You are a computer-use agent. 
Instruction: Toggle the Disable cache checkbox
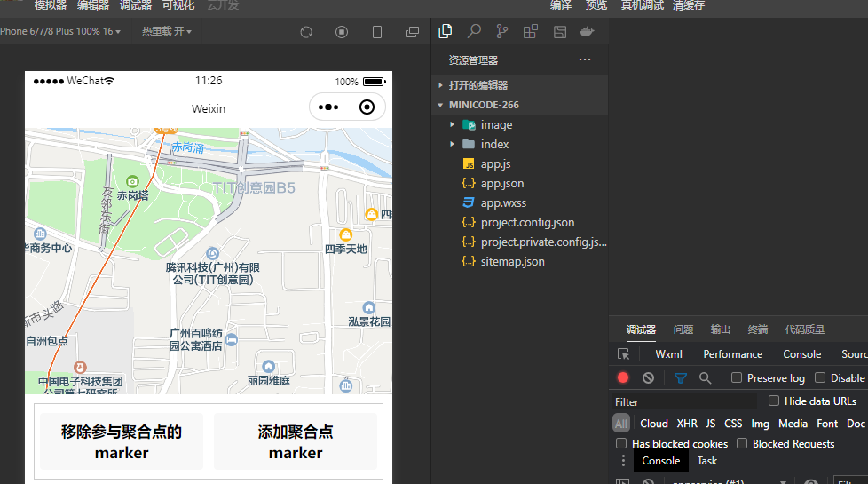tap(820, 377)
